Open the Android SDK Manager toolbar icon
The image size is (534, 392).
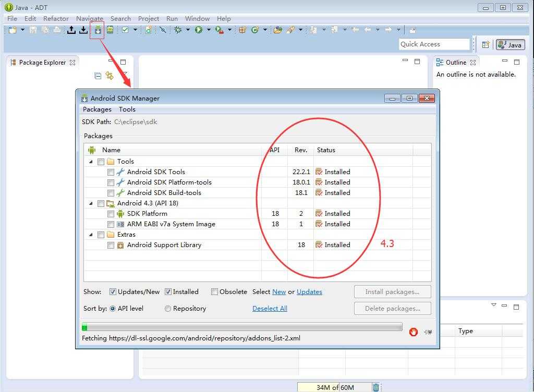pos(98,30)
